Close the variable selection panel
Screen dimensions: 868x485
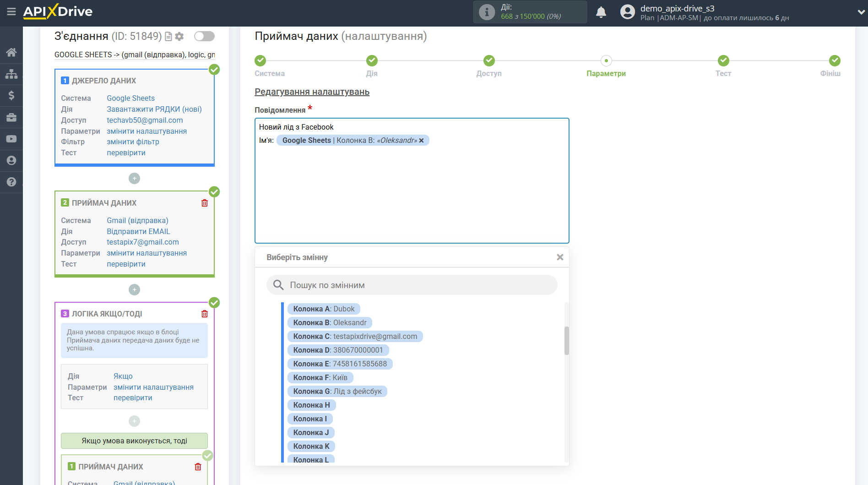[560, 257]
